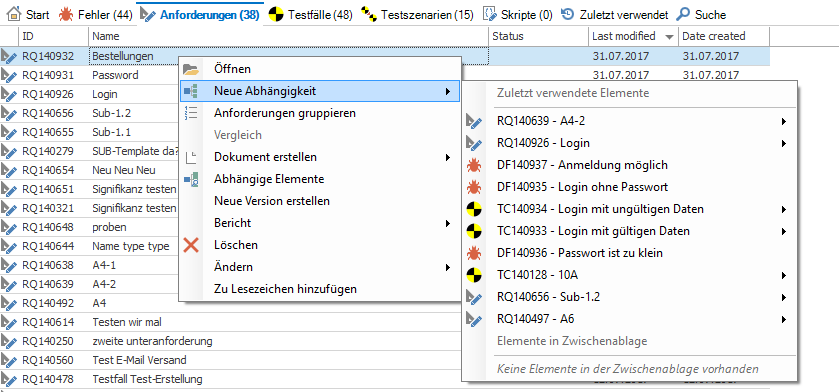Expand submenu arrow for TC140934 Login mit ungültigen Daten

click(x=784, y=209)
